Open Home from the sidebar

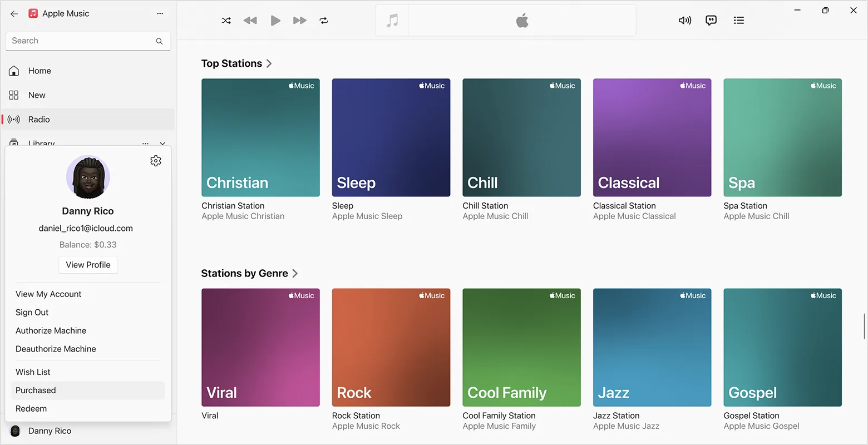39,71
